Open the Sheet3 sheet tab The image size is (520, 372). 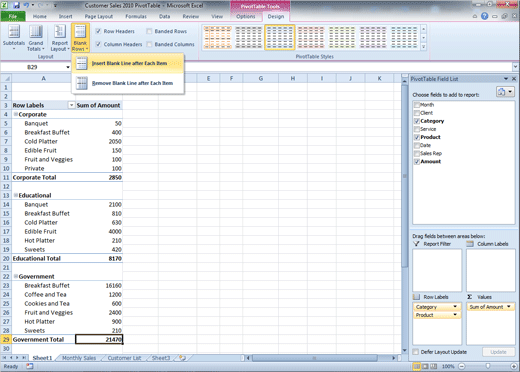click(161, 358)
